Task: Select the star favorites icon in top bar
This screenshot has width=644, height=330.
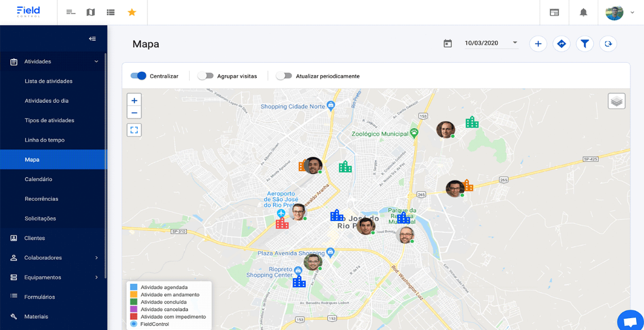Action: (132, 11)
